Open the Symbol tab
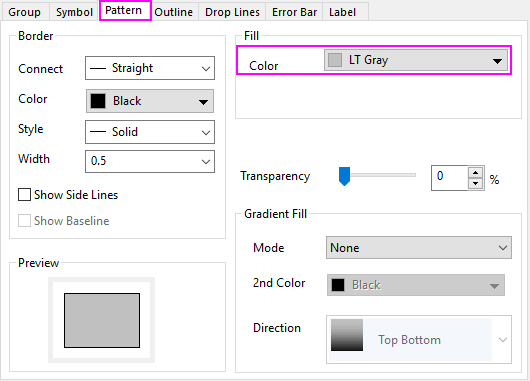Image resolution: width=530 pixels, height=381 pixels. pos(74,12)
